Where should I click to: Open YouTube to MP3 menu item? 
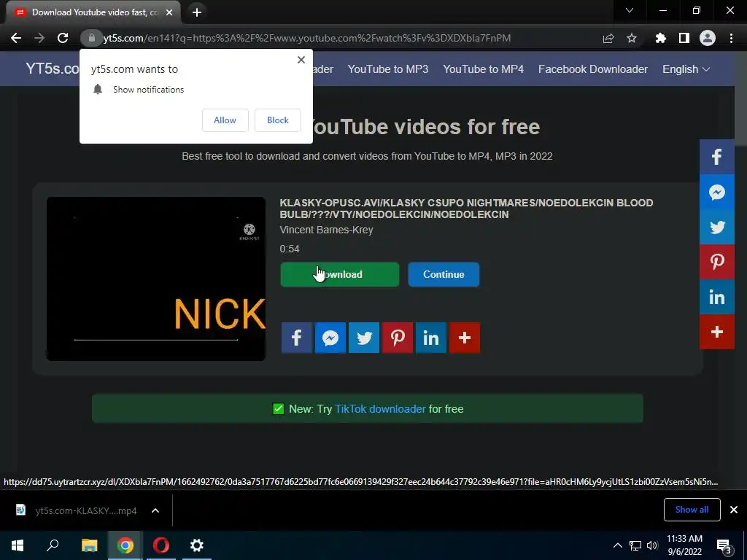[388, 69]
